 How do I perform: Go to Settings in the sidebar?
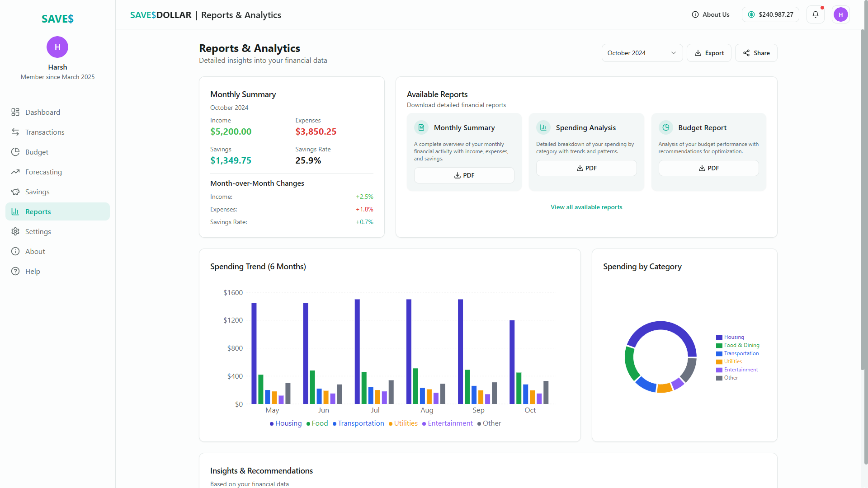coord(38,231)
